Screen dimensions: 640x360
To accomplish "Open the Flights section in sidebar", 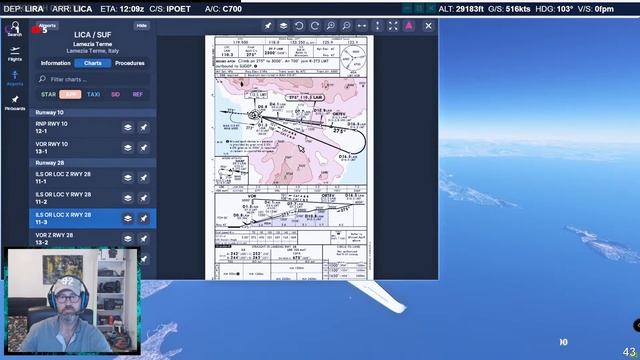I will 15,53.
